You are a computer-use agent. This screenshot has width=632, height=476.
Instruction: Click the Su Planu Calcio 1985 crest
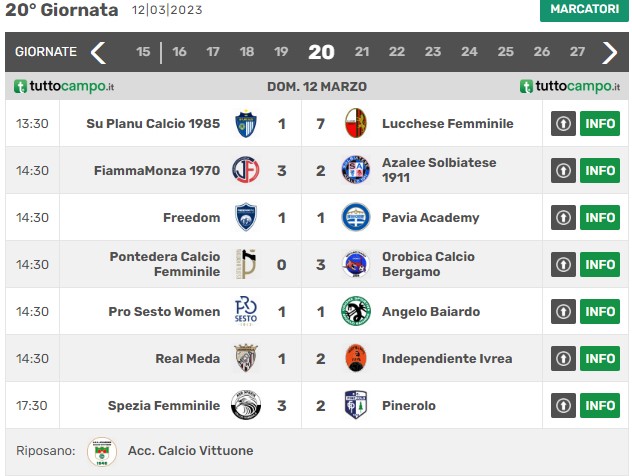coord(245,123)
